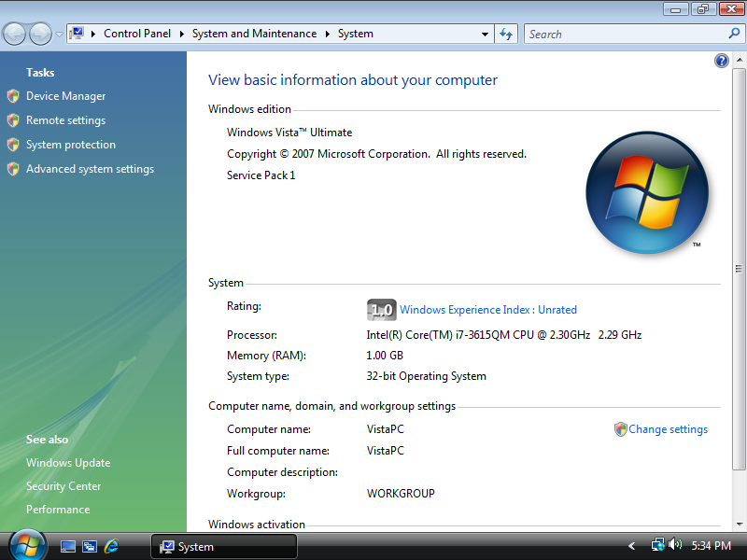
Task: Click into the Search field
Action: (627, 35)
